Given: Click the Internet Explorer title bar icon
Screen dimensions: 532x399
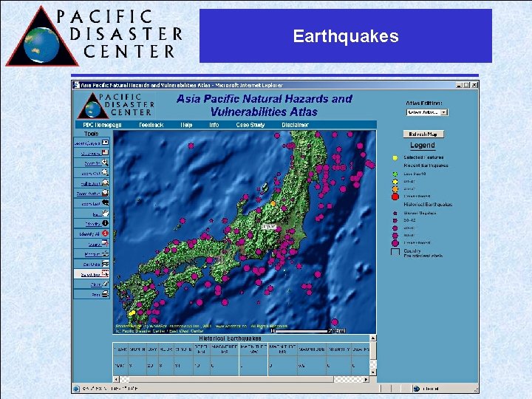Looking at the screenshot, I should point(76,85).
